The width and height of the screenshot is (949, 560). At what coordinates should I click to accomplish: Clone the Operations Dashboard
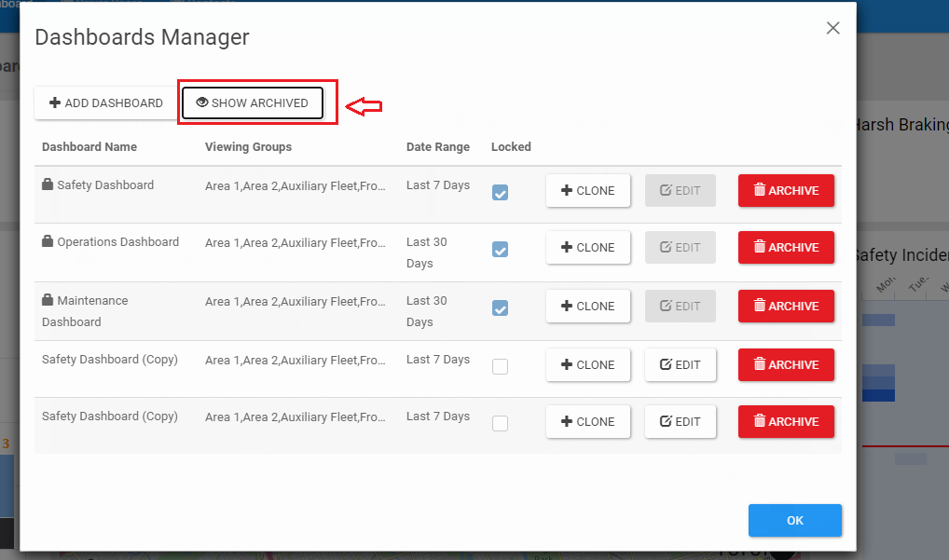(587, 247)
